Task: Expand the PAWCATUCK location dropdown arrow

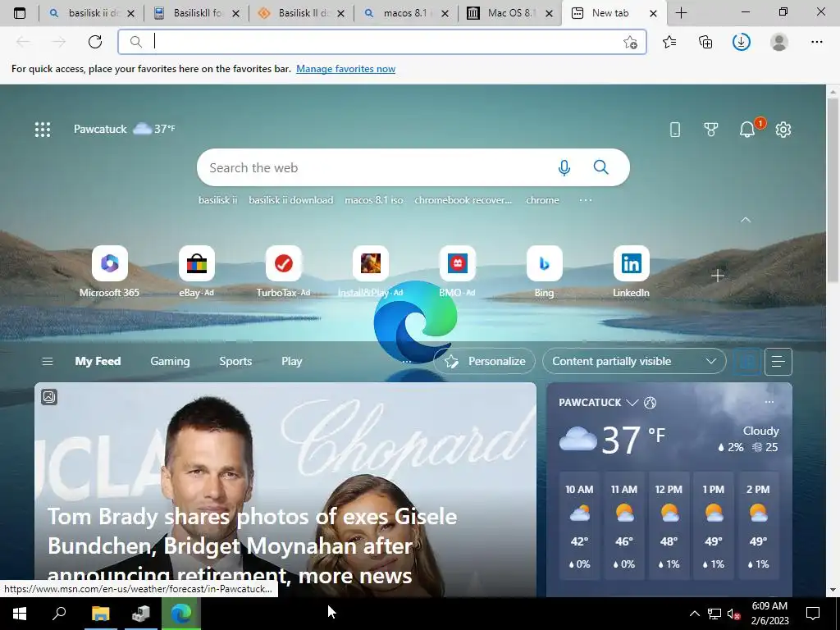Action: (x=632, y=402)
